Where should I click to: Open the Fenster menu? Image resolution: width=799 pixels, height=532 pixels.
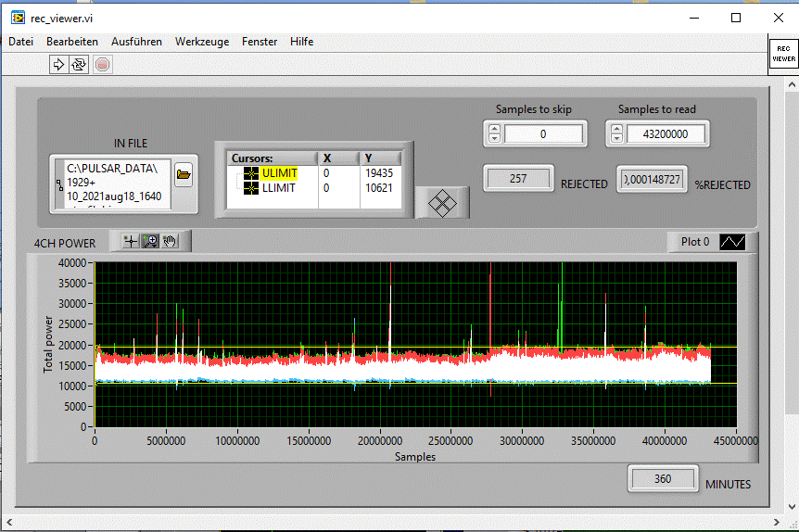[260, 42]
